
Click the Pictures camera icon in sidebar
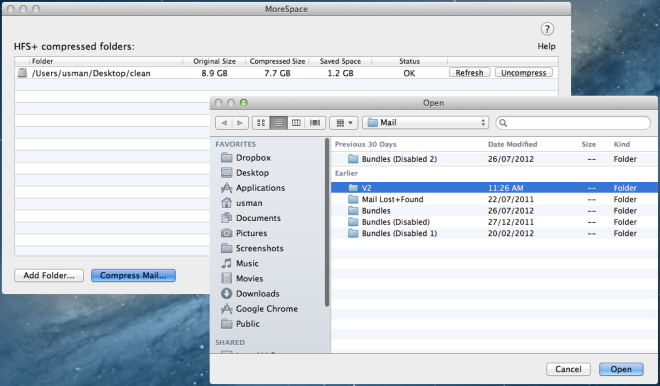(x=226, y=233)
